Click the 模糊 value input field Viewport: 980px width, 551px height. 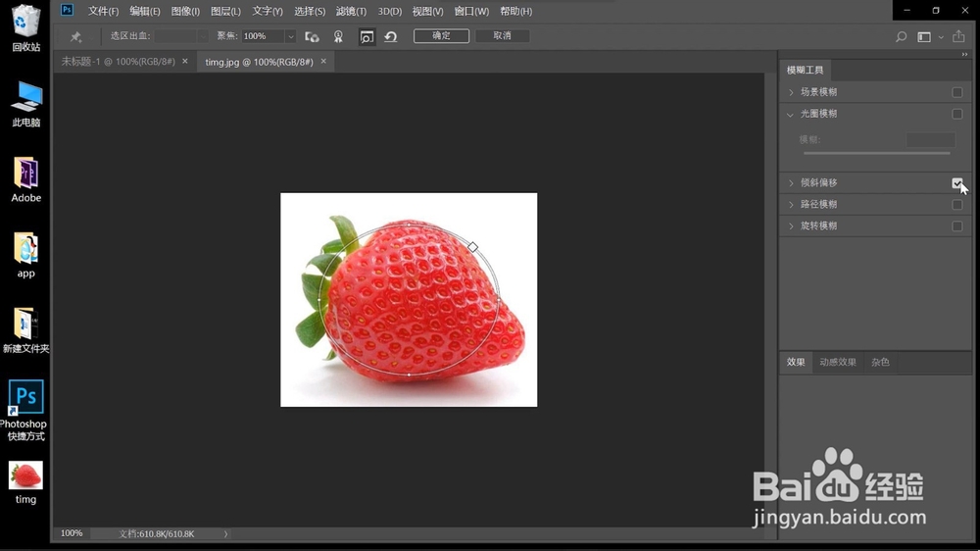point(931,139)
